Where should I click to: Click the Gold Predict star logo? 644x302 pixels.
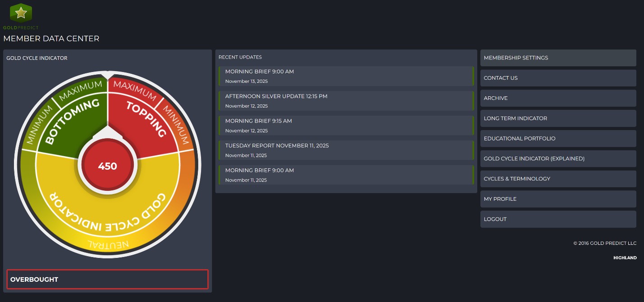tap(21, 14)
